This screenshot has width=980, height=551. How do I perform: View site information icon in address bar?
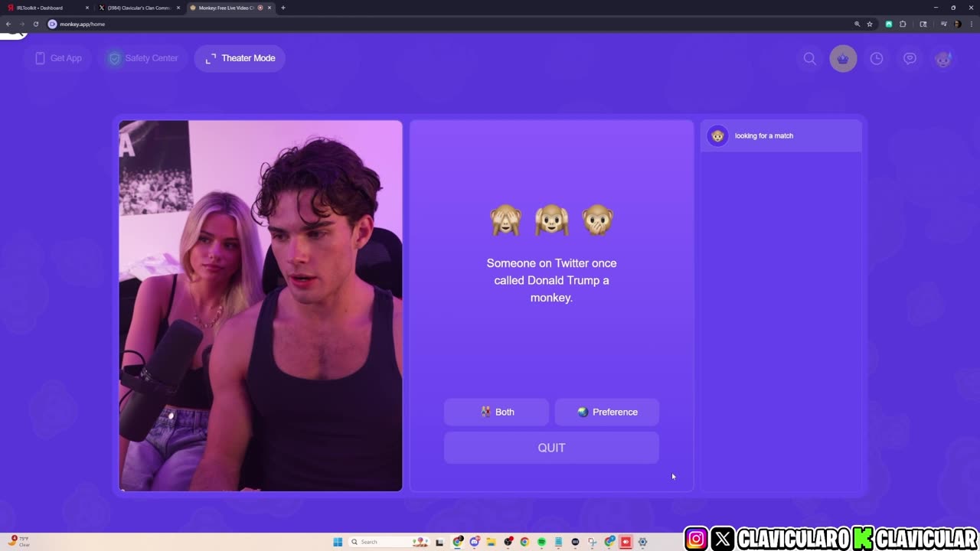52,24
